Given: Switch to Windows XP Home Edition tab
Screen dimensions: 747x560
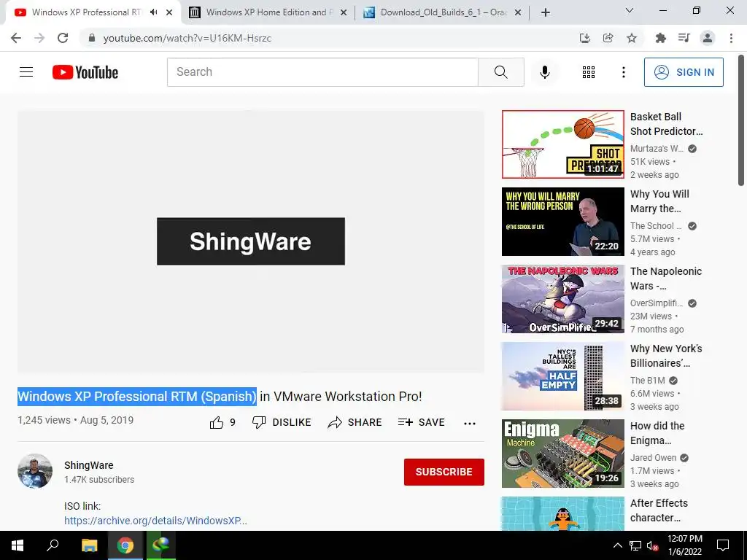Looking at the screenshot, I should [267, 12].
